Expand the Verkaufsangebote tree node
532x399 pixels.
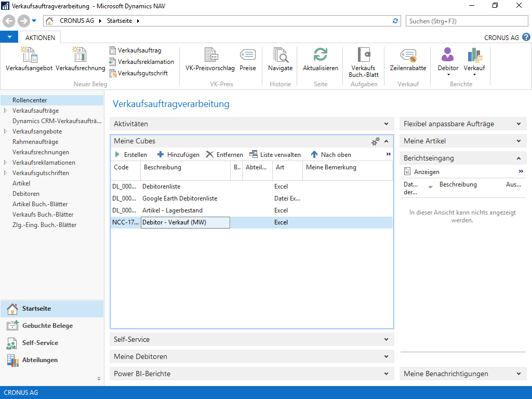click(5, 131)
